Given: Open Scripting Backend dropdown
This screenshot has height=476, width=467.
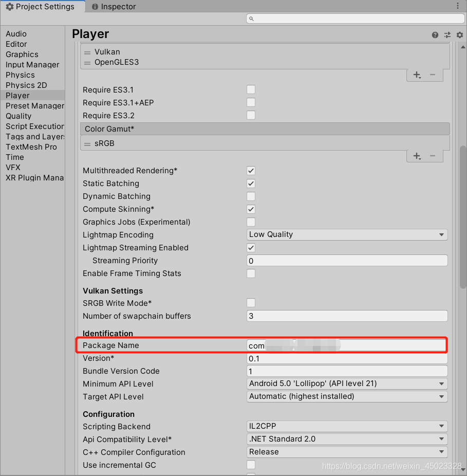Looking at the screenshot, I should click(347, 426).
